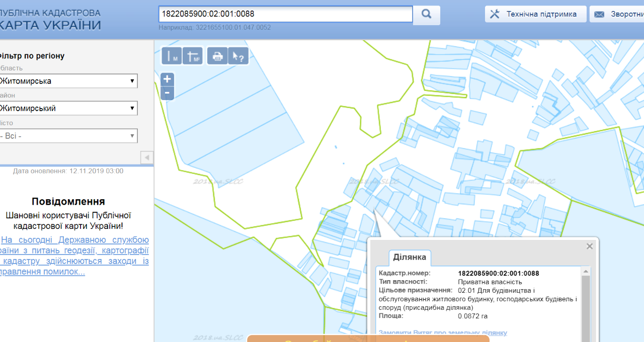The width and height of the screenshot is (644, 342).
Task: Click the popup scrollbar up arrow
Action: click(586, 272)
